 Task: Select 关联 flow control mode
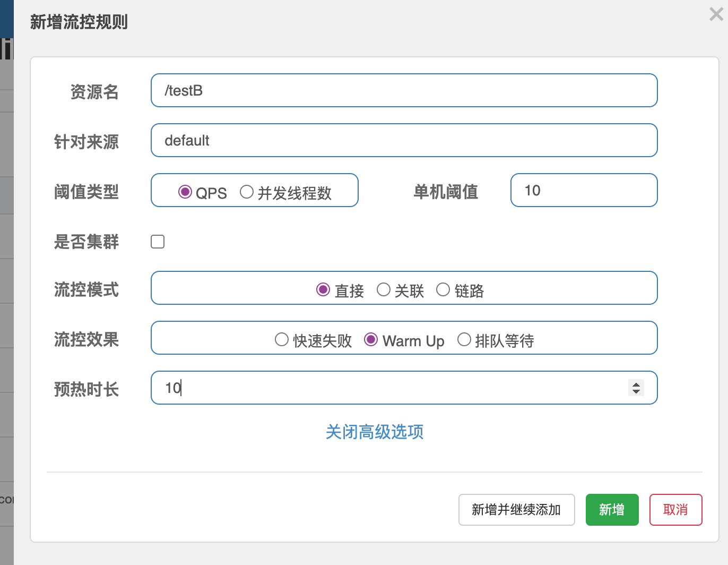click(x=383, y=289)
